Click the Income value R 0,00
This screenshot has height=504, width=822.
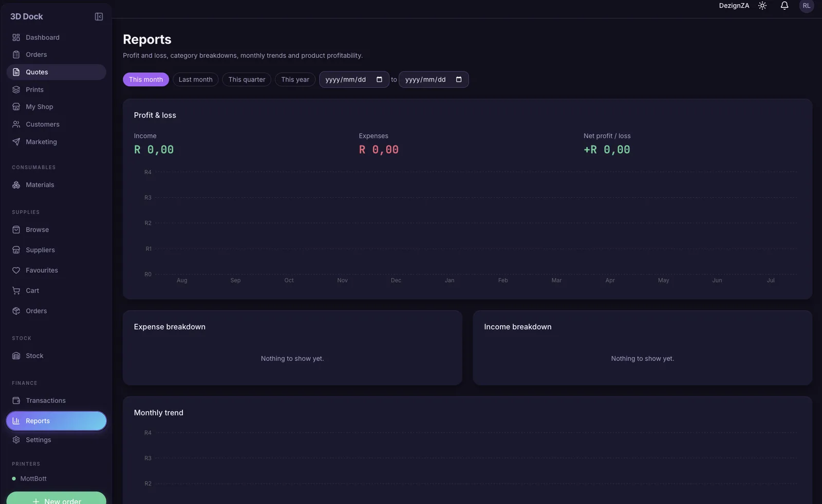pos(154,150)
